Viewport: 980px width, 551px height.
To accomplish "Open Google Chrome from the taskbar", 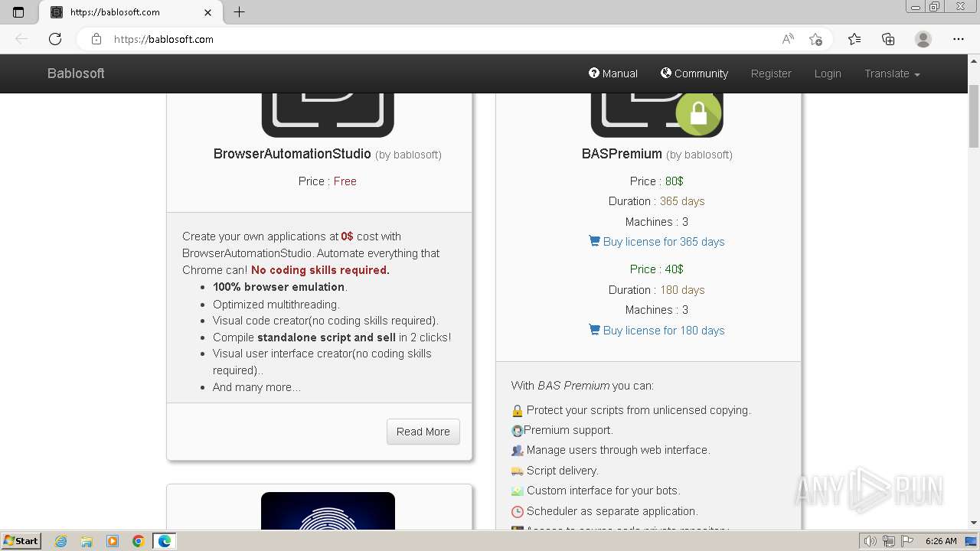I will coord(139,541).
